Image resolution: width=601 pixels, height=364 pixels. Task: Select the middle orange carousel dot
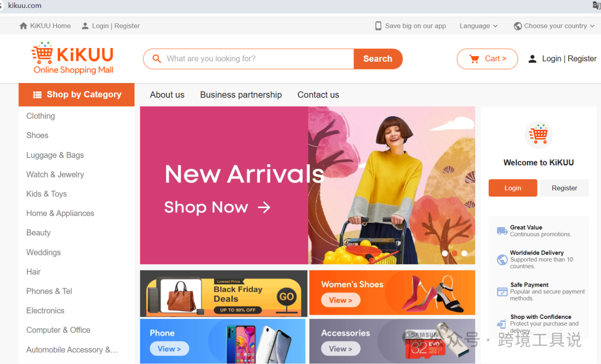click(x=455, y=253)
